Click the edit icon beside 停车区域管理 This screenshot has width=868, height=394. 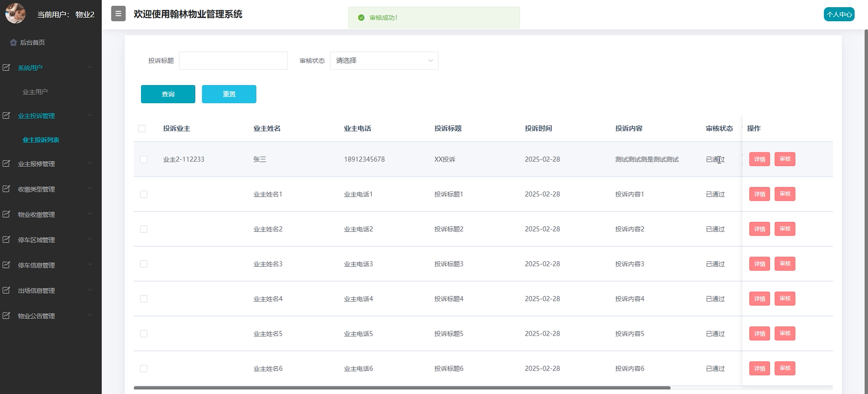[x=6, y=240]
